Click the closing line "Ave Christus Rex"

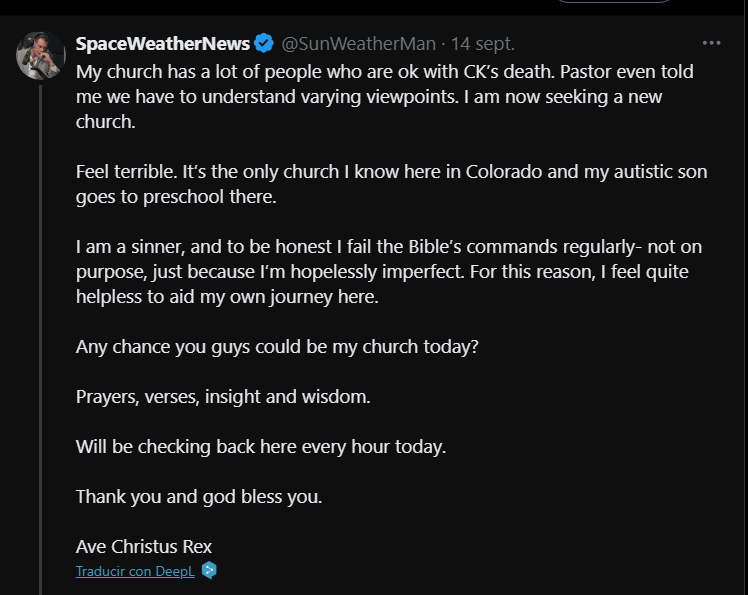pos(144,547)
